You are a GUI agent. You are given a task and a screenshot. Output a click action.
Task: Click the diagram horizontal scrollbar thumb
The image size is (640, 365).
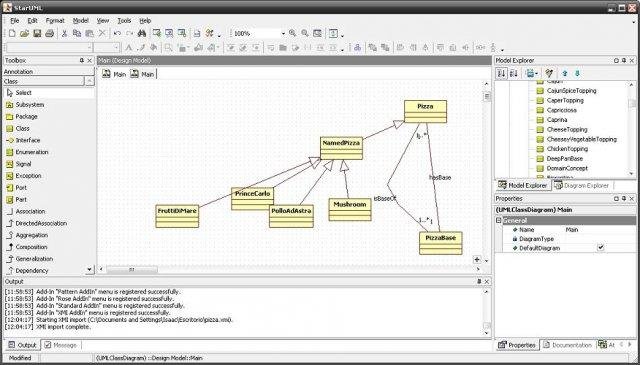coord(131,269)
